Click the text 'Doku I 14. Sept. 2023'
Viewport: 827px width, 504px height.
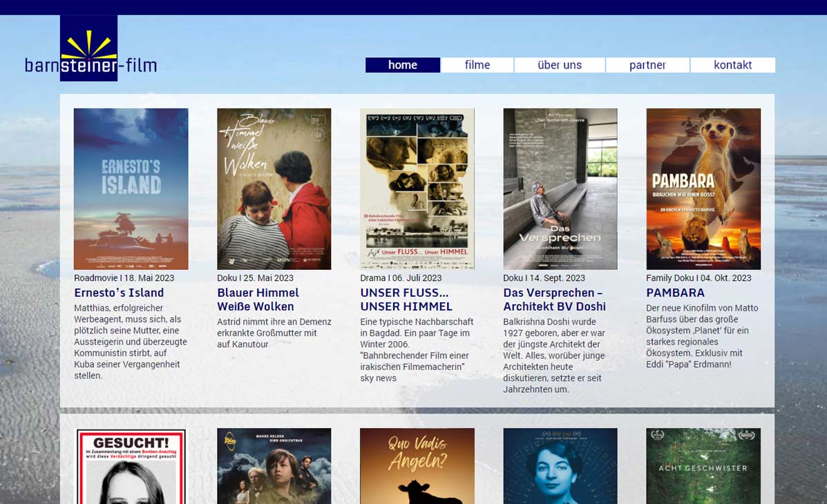pos(544,278)
